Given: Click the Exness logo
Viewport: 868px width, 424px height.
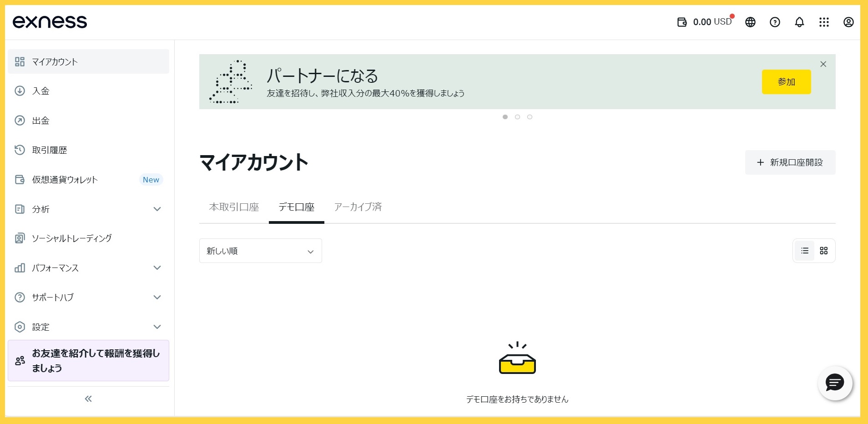Looking at the screenshot, I should tap(50, 22).
